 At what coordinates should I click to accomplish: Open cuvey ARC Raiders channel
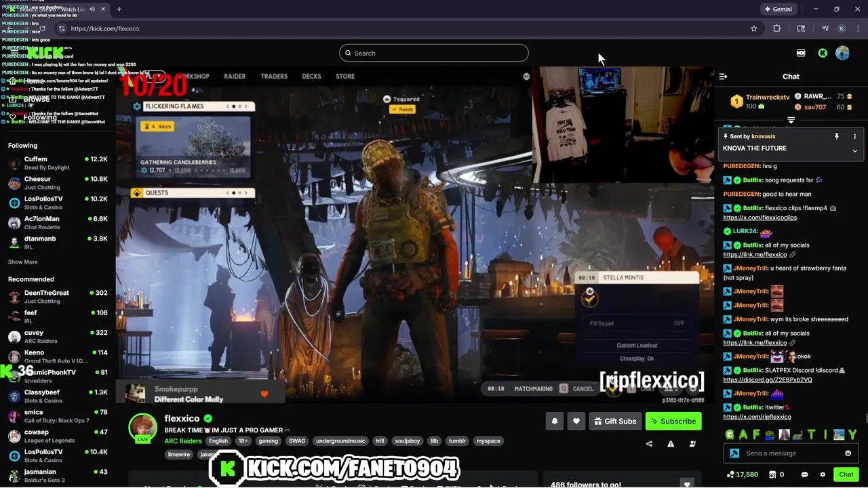click(x=58, y=337)
